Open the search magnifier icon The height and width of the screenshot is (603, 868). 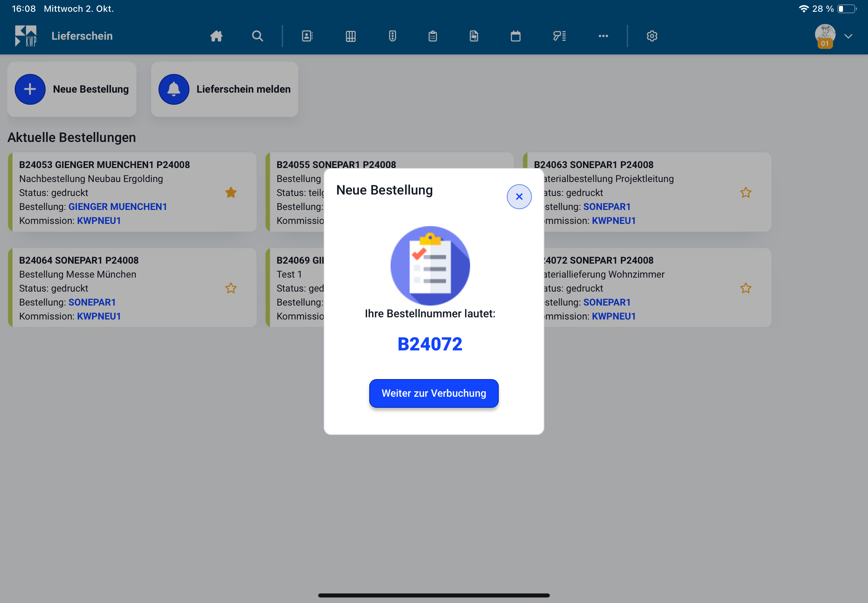point(257,36)
